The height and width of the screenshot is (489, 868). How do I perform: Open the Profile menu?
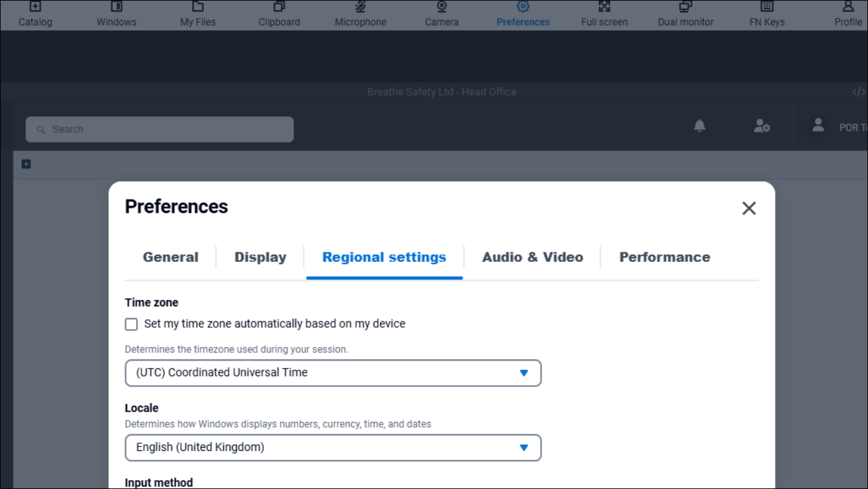pos(848,13)
